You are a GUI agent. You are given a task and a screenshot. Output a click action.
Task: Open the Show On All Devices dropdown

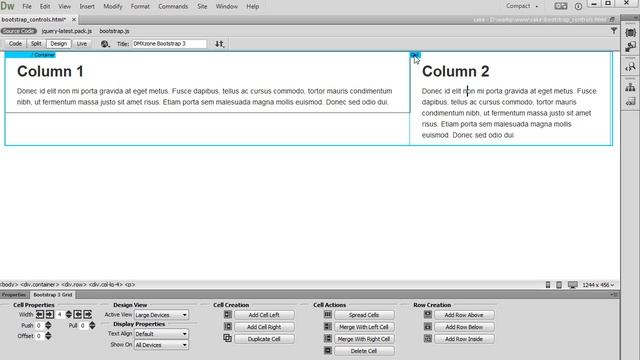tap(161, 345)
